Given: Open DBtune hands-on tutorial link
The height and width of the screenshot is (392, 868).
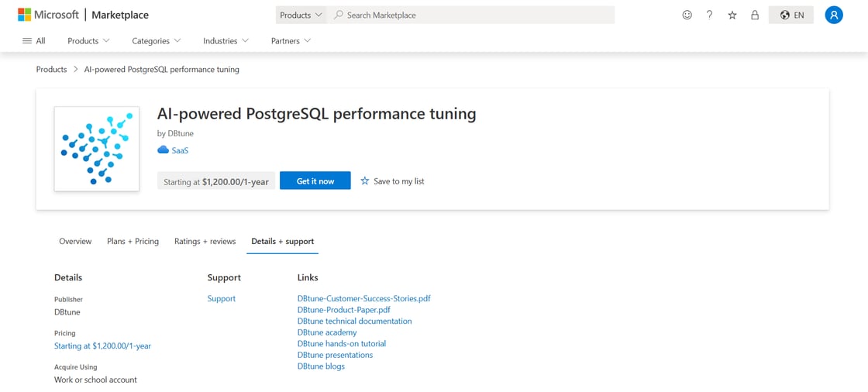Looking at the screenshot, I should pyautogui.click(x=342, y=344).
